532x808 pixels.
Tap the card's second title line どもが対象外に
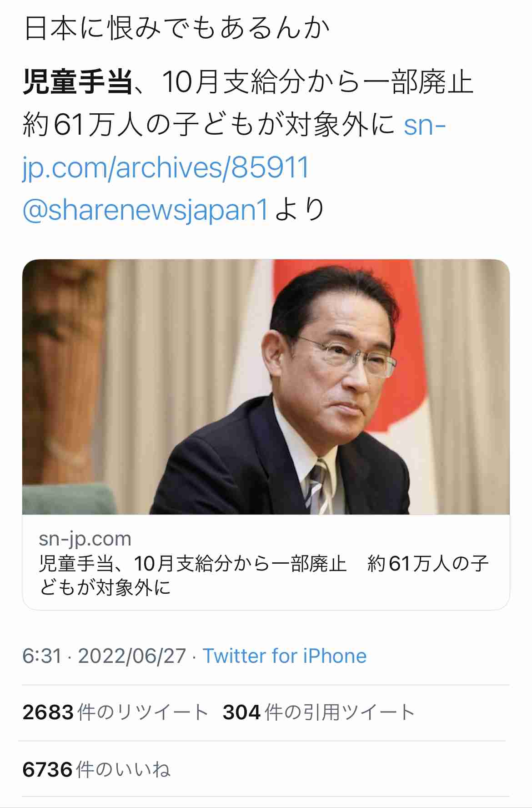point(105,587)
